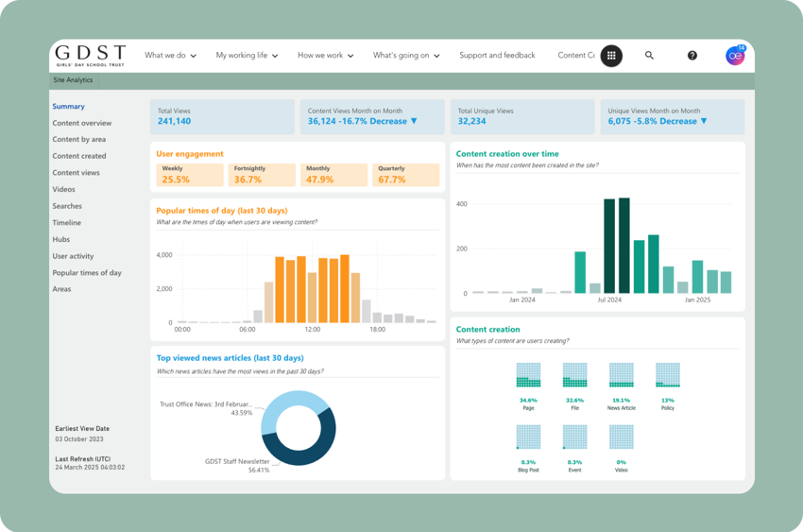Screen dimensions: 803x532
Task: Open the help question mark icon
Action: (692, 56)
